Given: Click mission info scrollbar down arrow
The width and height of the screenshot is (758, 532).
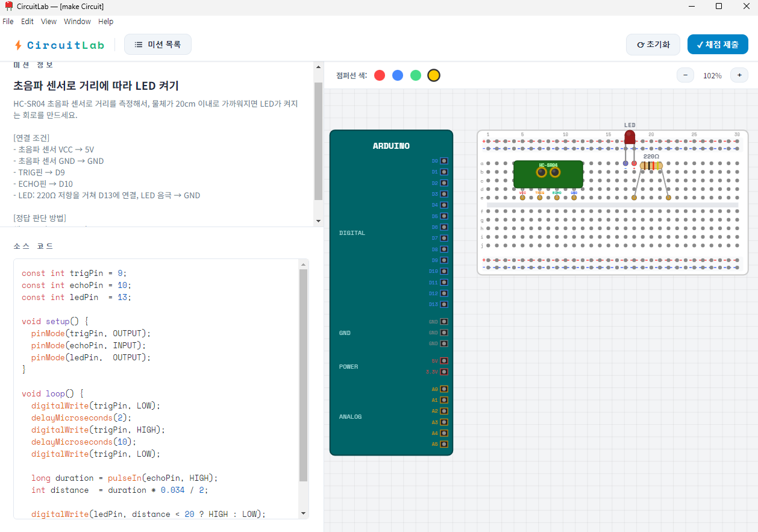Looking at the screenshot, I should coord(318,222).
